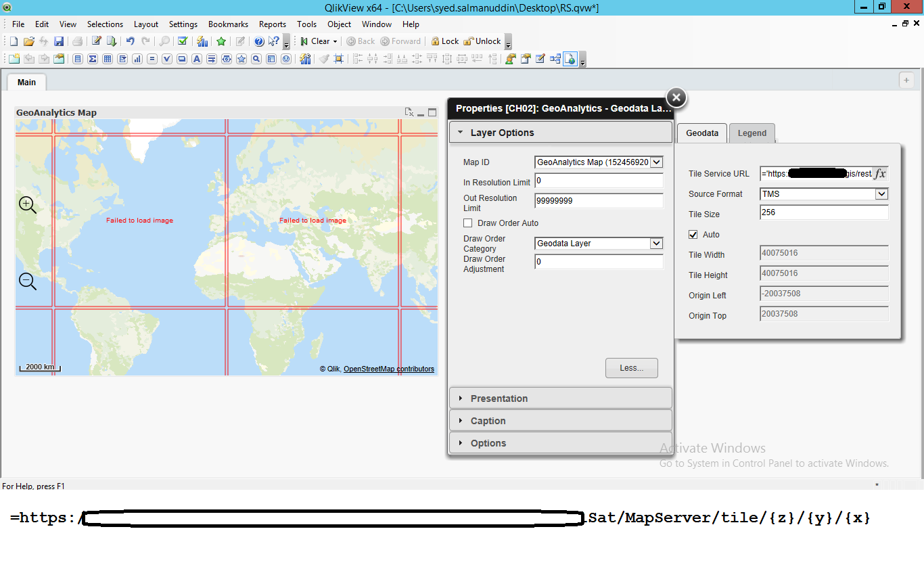The image size is (924, 571).
Task: Create a Text Object with the A icon
Action: tap(197, 59)
